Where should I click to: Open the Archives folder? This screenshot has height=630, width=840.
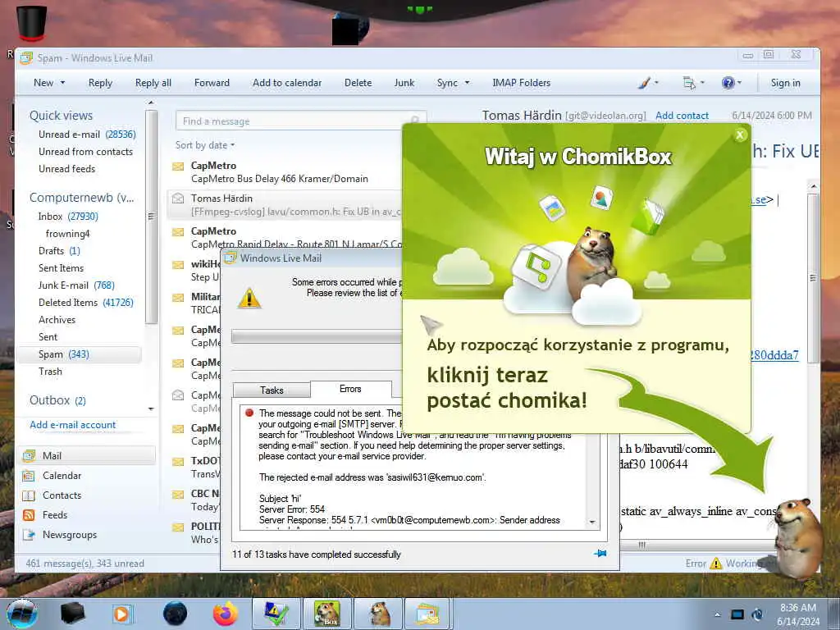pyautogui.click(x=57, y=320)
